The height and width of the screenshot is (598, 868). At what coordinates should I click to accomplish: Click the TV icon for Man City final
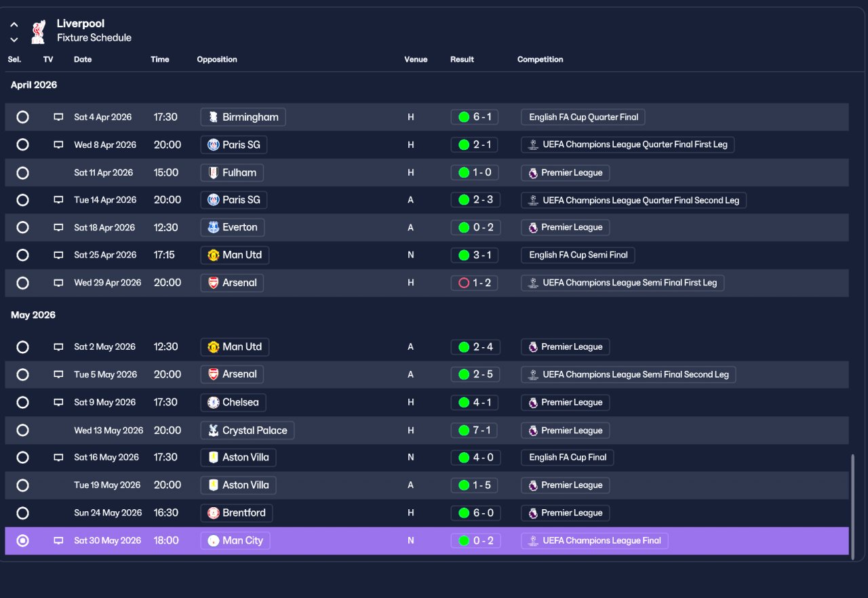pyautogui.click(x=58, y=541)
